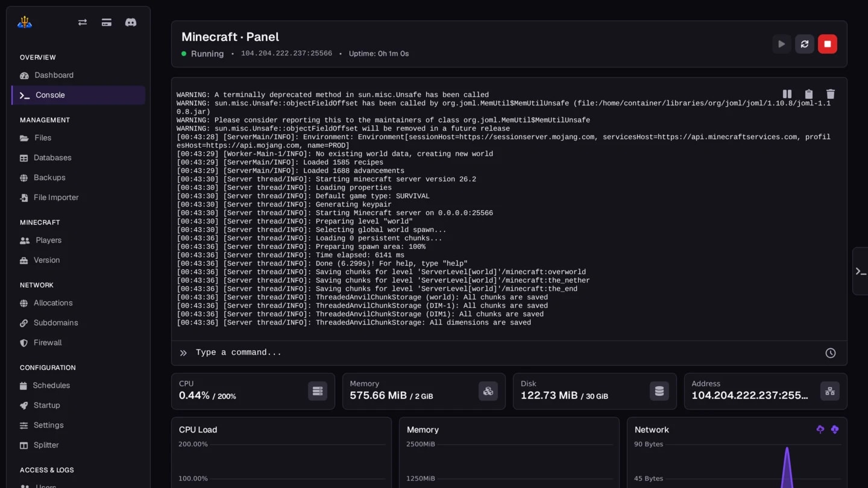Click the network download cloud icon
The image size is (868, 488).
(x=835, y=430)
